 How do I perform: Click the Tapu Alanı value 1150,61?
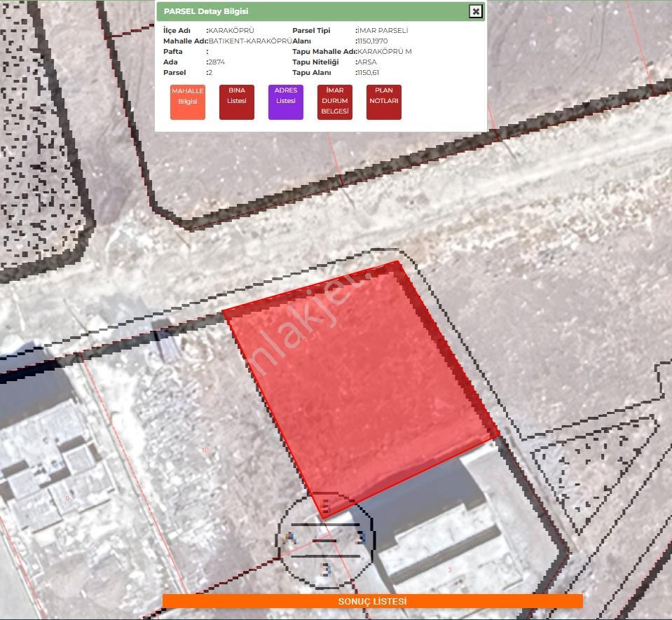[x=368, y=73]
